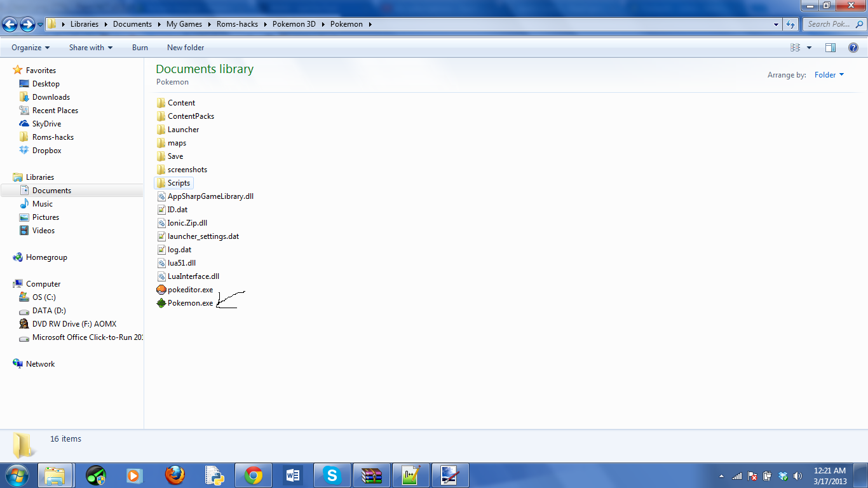
Task: Go forward in folder history
Action: tap(27, 24)
